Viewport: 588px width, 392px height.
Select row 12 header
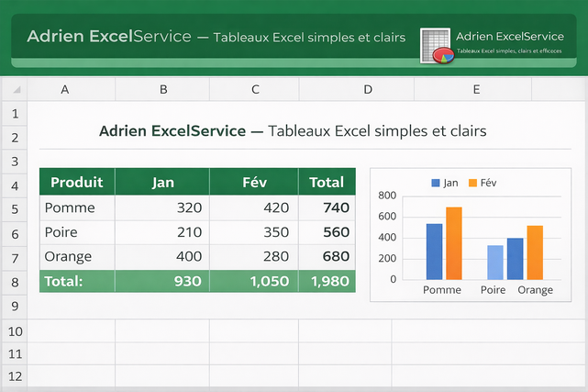click(14, 376)
